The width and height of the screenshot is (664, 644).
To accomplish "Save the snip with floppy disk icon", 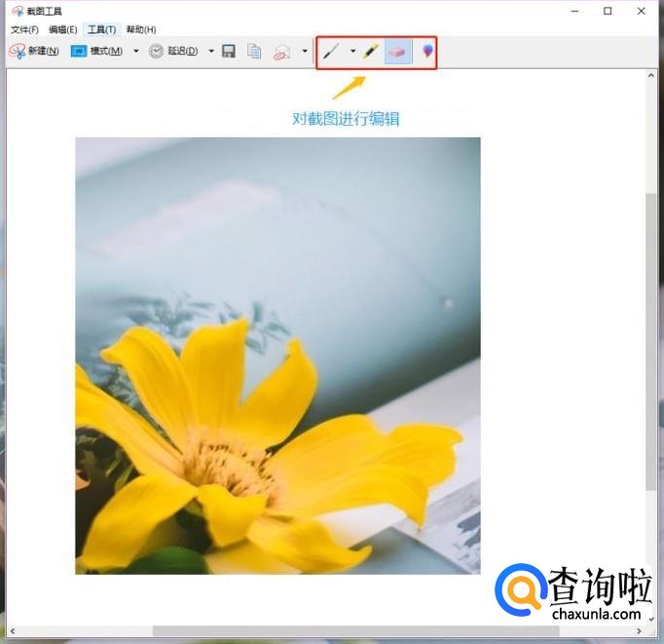I will pos(229,51).
